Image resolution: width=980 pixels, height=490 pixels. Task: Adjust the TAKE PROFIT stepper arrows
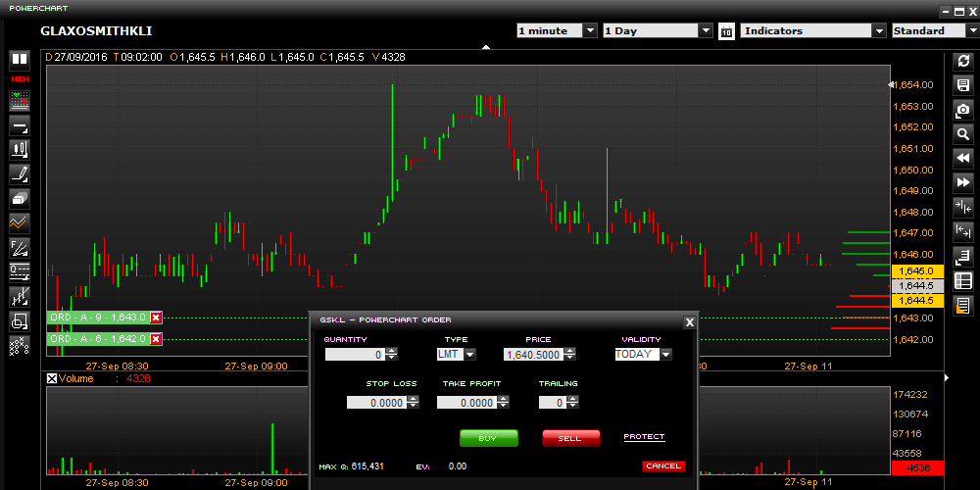503,403
